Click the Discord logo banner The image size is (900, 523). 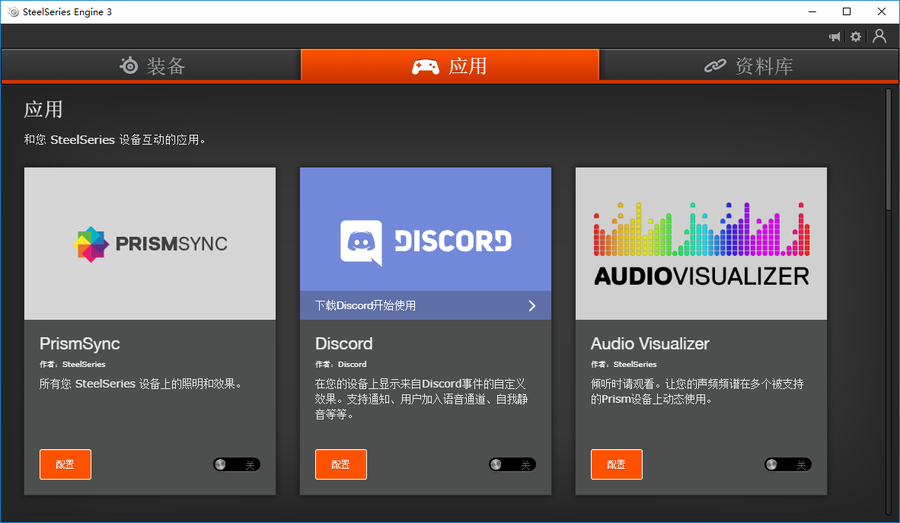click(x=425, y=230)
